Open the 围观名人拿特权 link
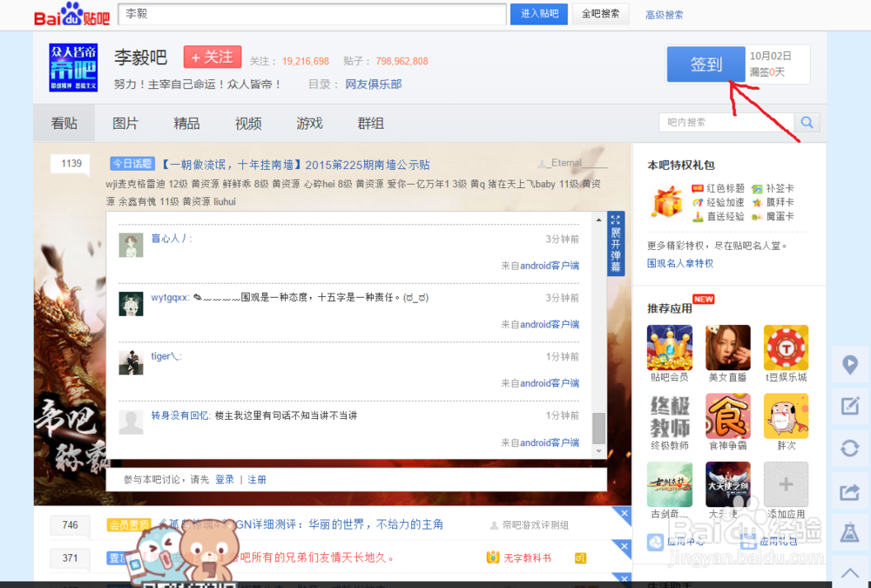 [x=680, y=263]
